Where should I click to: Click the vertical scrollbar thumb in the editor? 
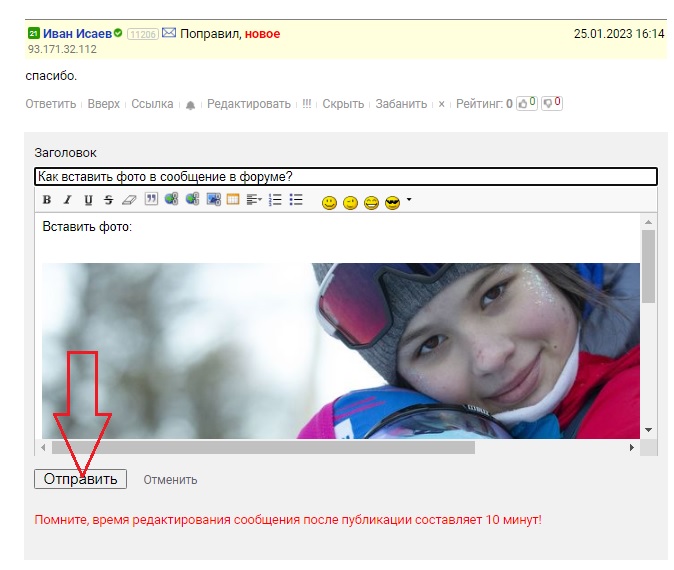coord(649,267)
